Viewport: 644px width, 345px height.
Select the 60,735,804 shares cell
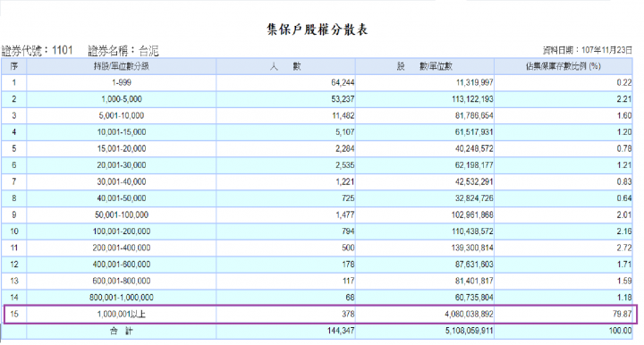[x=425, y=298]
